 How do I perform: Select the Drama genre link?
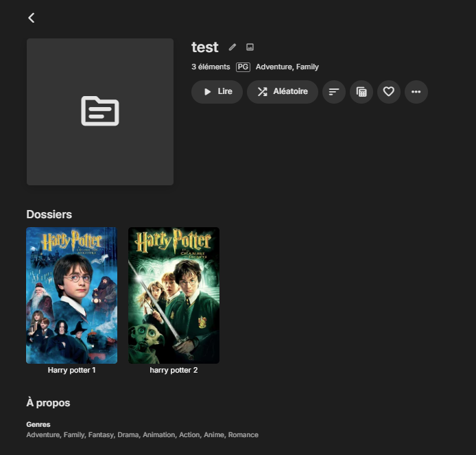tap(128, 434)
